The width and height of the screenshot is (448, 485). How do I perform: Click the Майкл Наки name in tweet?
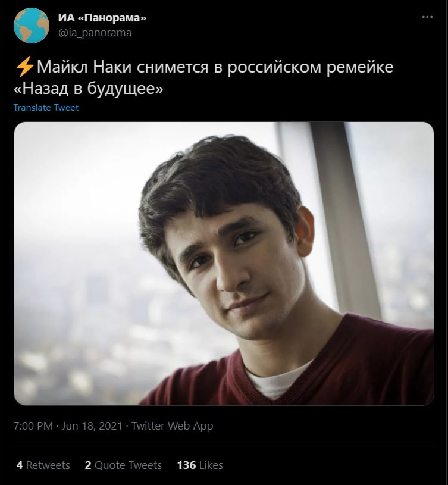tap(84, 67)
